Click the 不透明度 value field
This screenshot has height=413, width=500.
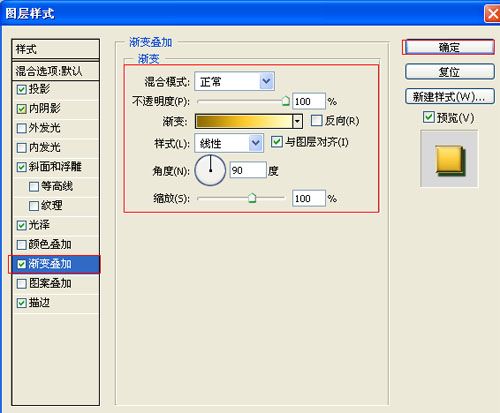309,101
